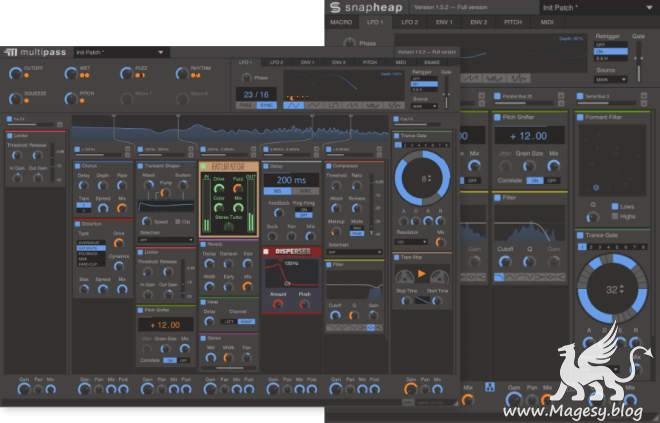
Task: Adjust the Multipass RHYTHM macro knob
Action: (x=181, y=73)
